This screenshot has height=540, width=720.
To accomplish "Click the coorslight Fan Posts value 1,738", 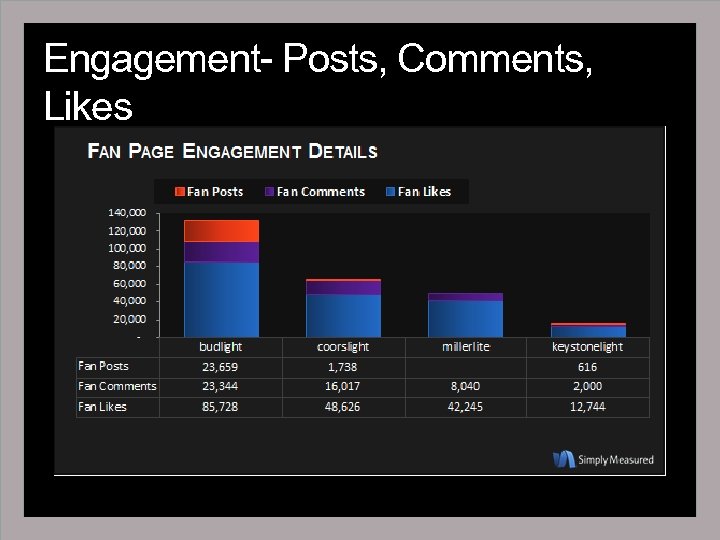I will [x=343, y=367].
